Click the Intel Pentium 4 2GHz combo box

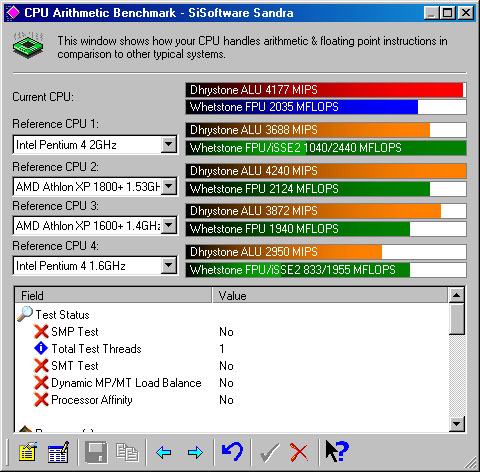click(x=95, y=145)
